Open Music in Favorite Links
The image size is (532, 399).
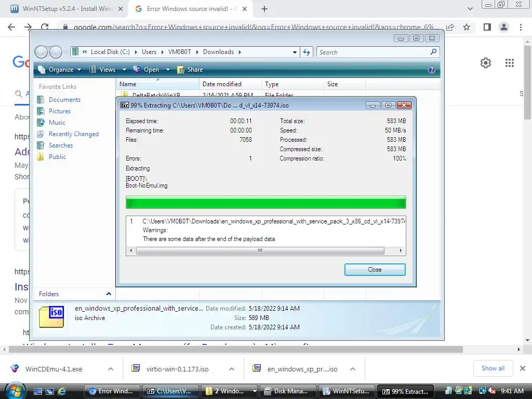pyautogui.click(x=57, y=123)
